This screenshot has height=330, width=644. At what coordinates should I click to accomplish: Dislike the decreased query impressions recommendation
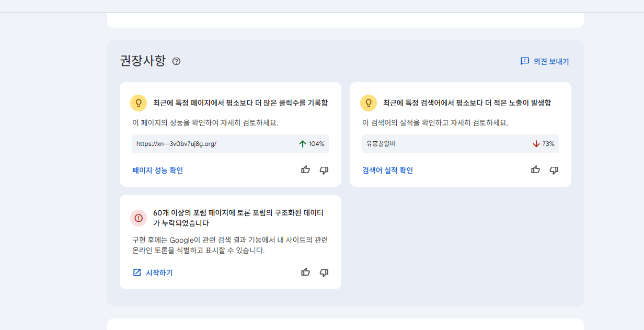tap(554, 170)
